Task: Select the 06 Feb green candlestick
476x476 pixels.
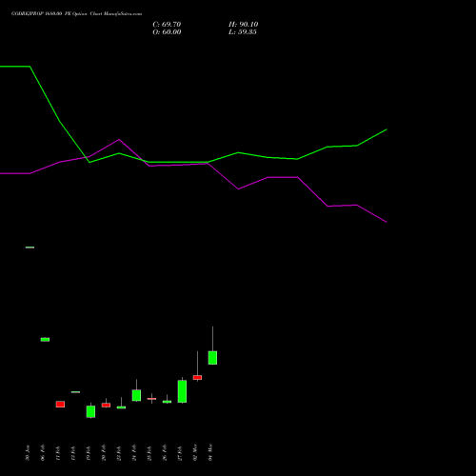Action: tap(45, 340)
